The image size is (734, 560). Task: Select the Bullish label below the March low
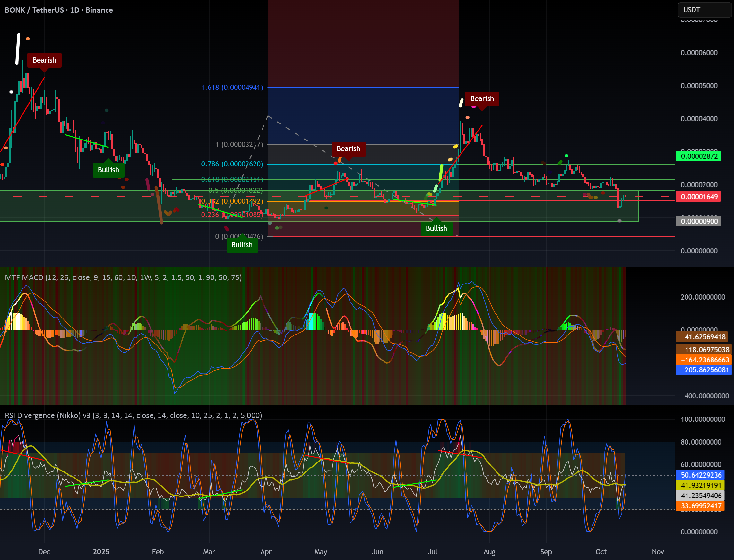242,245
